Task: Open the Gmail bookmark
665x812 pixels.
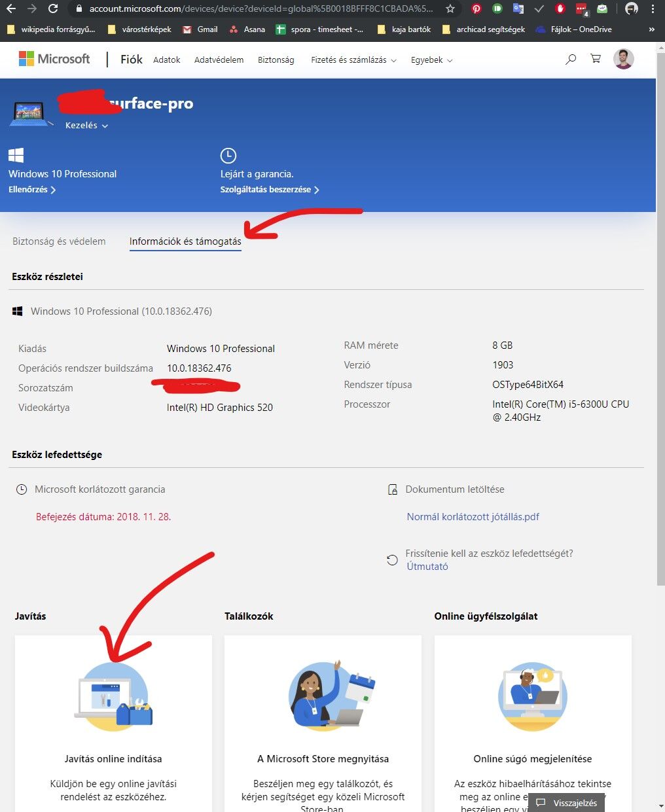Action: click(200, 29)
